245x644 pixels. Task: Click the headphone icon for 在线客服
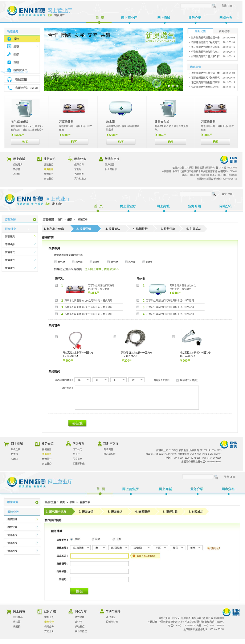[x=9, y=80]
